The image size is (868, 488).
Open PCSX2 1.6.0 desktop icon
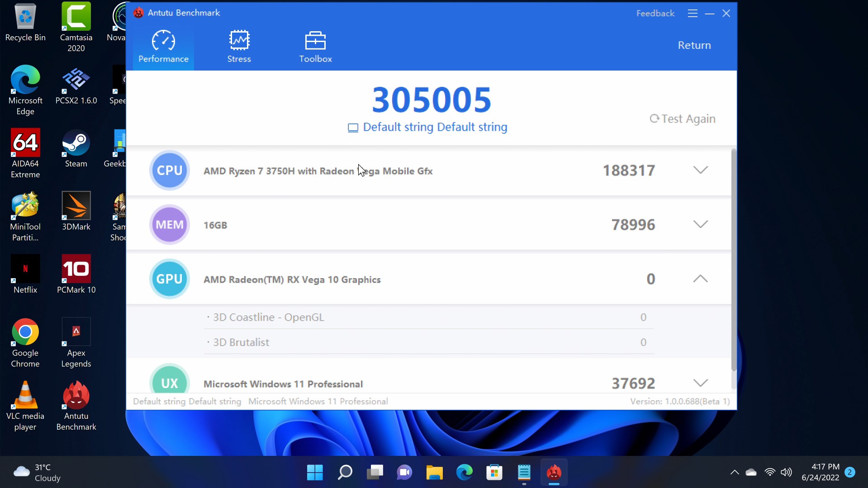pos(76,86)
